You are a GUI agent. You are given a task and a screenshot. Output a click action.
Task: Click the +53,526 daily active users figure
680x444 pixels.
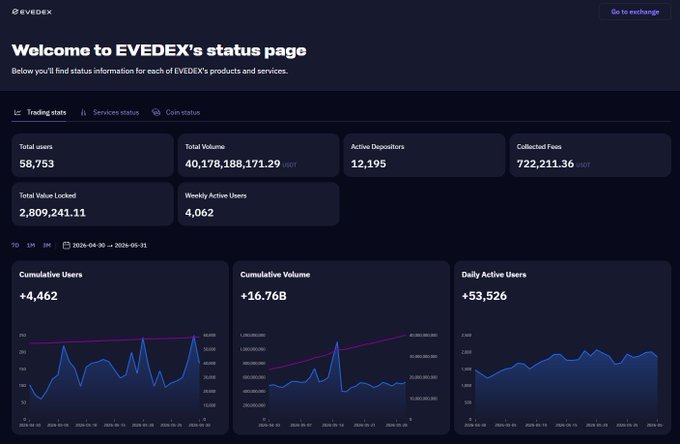pyautogui.click(x=484, y=296)
